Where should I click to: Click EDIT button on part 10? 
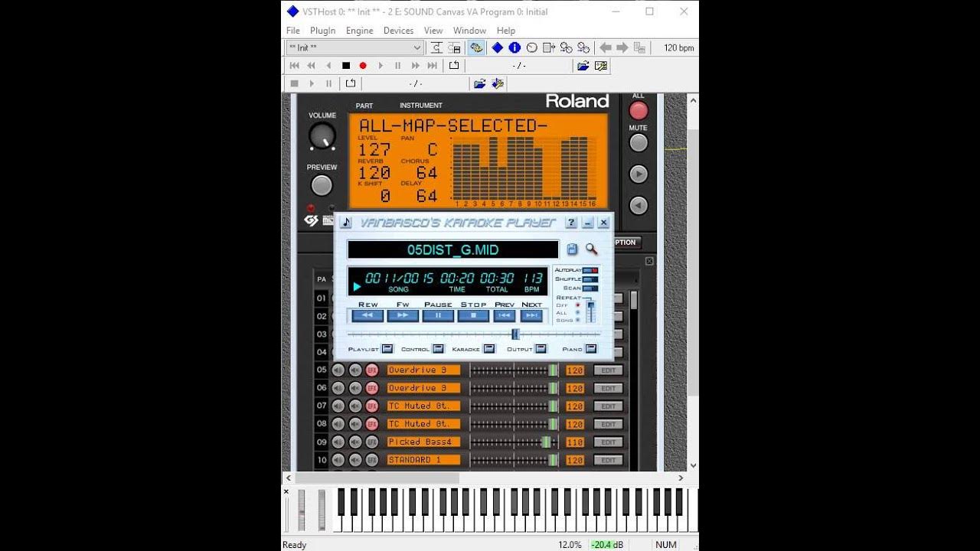(608, 460)
